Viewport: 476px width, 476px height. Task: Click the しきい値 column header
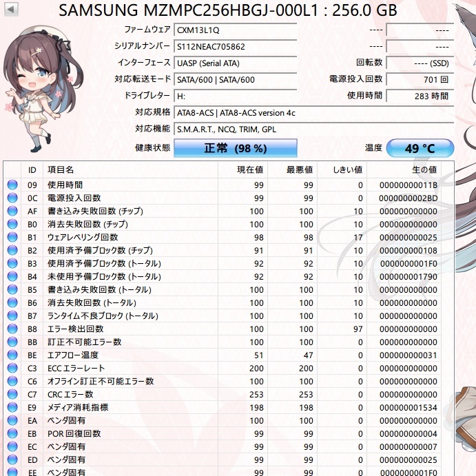[342, 169]
